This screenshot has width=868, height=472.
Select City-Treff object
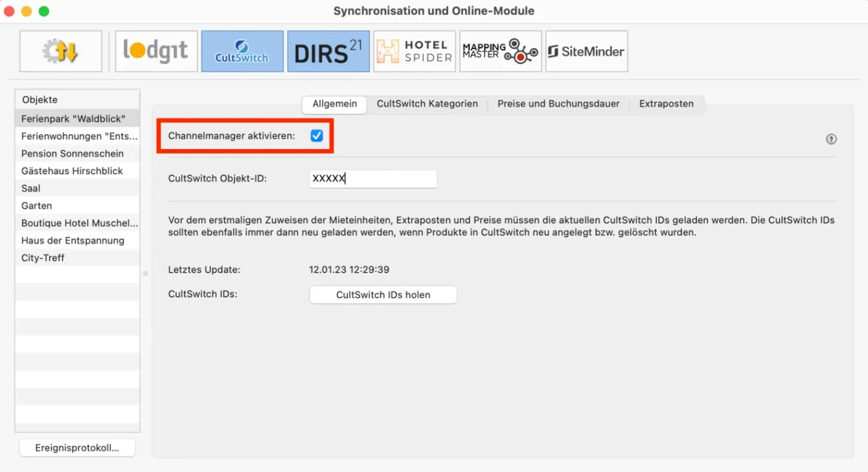[x=77, y=258]
